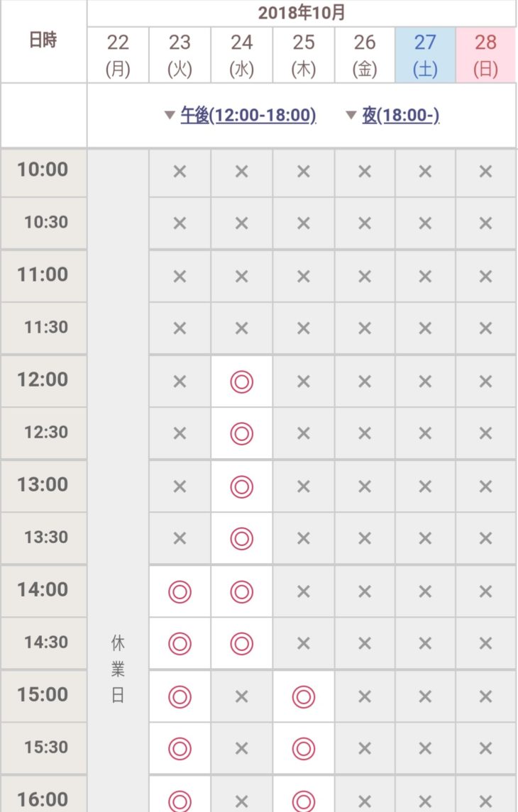Screen dimensions: 518x812
Task: Select the 14:00 slot on Wednesday 24
Action: coord(241,592)
